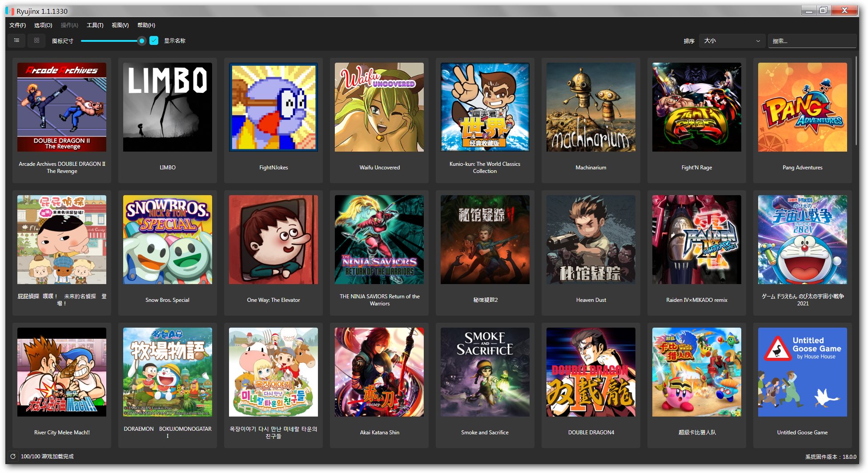Image resolution: width=868 pixels, height=473 pixels.
Task: Select the Korean 목장이야기 game cover
Action: pyautogui.click(x=273, y=372)
